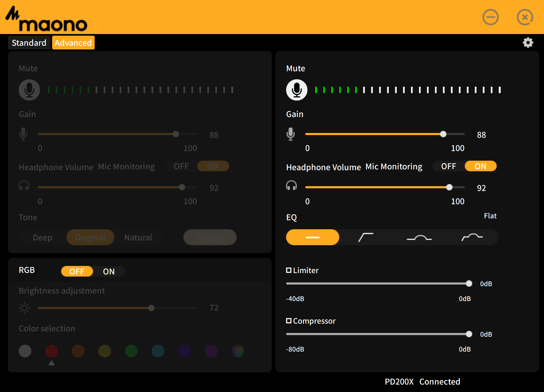Switch RGB lighting OFF
Image resolution: width=544 pixels, height=392 pixels.
[x=77, y=272]
